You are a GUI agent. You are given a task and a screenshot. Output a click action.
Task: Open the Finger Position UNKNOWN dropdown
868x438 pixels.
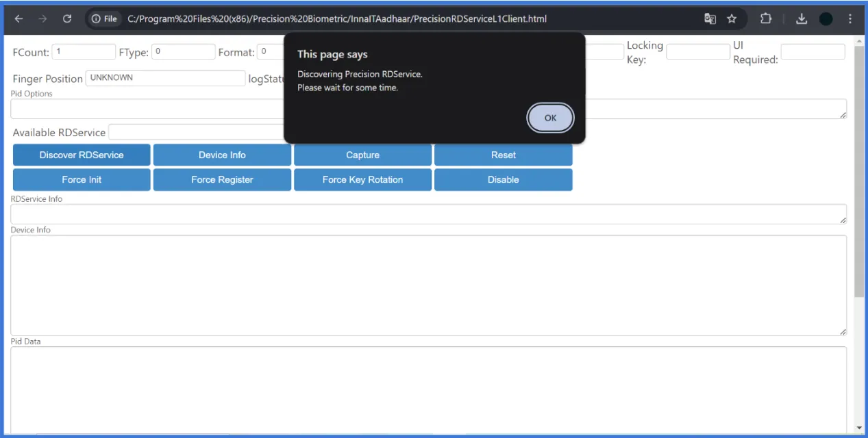click(x=165, y=78)
